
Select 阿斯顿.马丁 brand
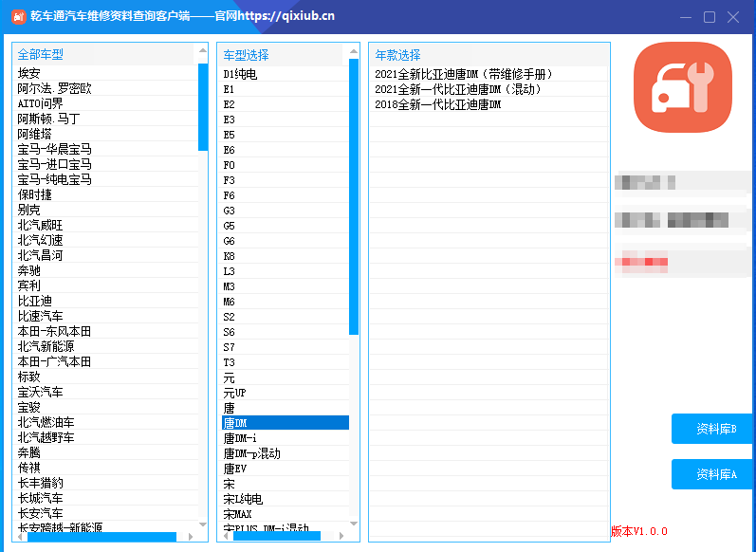coord(105,119)
